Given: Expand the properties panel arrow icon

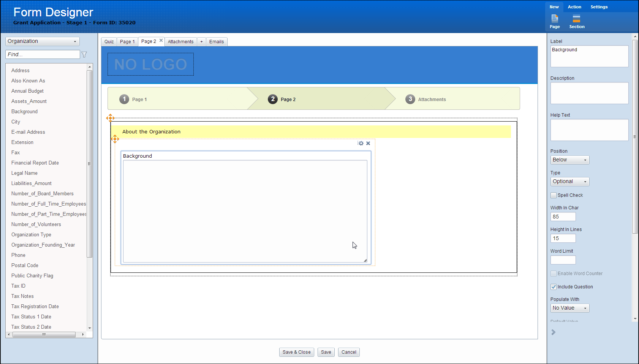Looking at the screenshot, I should [x=553, y=332].
